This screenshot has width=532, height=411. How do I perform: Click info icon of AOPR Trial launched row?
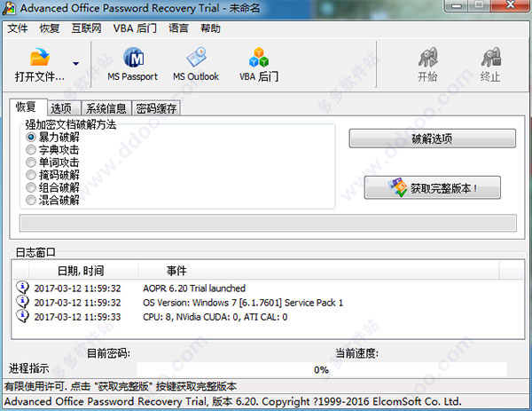coord(23,288)
